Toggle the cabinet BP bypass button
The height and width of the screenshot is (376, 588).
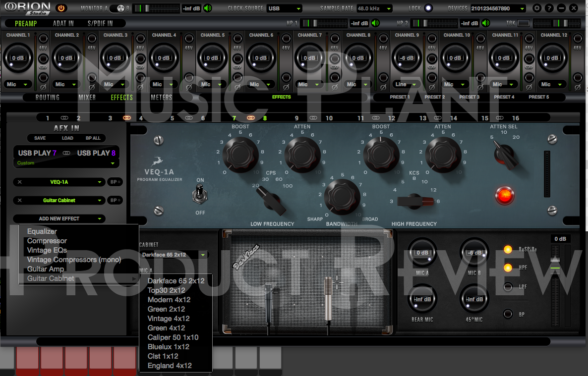tap(508, 314)
